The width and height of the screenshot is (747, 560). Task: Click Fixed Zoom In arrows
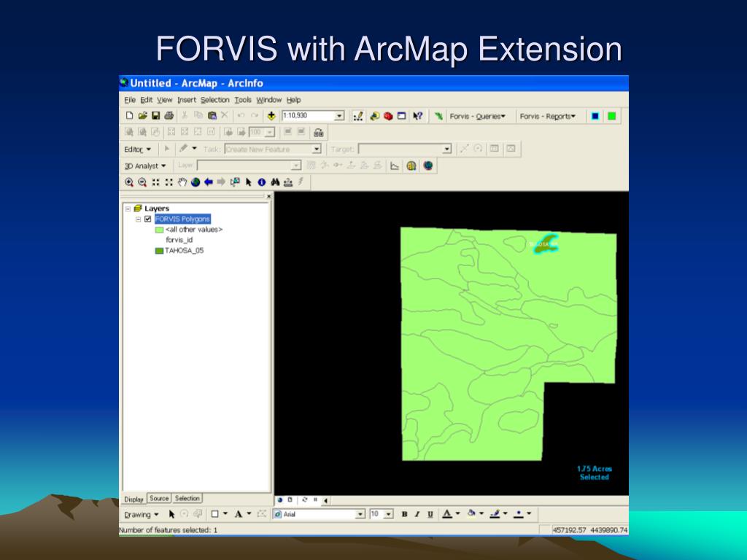point(156,182)
